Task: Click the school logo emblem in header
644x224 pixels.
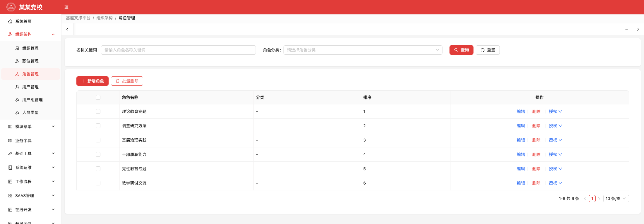Action: coord(11,7)
